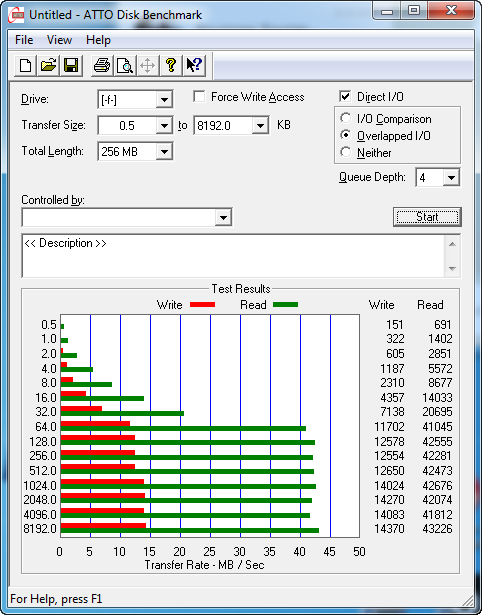This screenshot has height=615, width=482.
Task: Activate context help pointer icon
Action: point(194,65)
